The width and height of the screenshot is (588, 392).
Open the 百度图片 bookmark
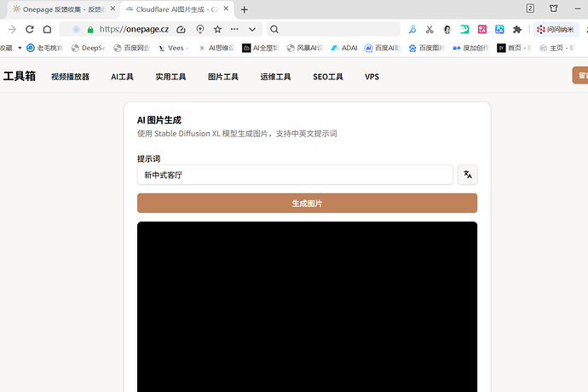pos(426,48)
